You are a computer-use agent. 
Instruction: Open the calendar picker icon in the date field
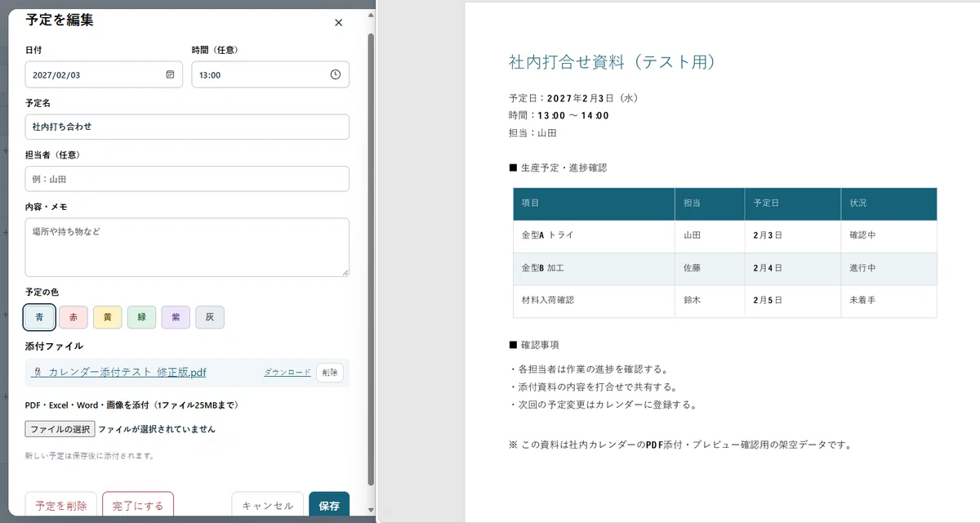(170, 74)
